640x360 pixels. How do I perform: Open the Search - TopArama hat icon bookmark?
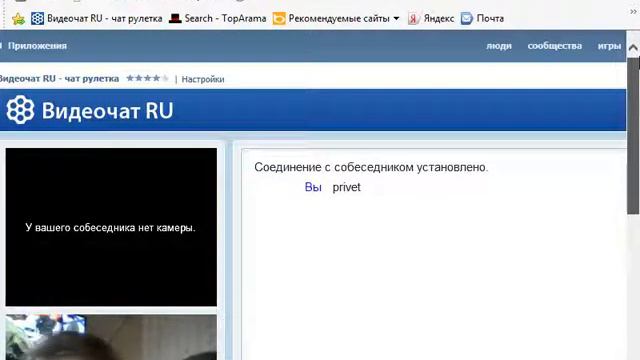[175, 18]
